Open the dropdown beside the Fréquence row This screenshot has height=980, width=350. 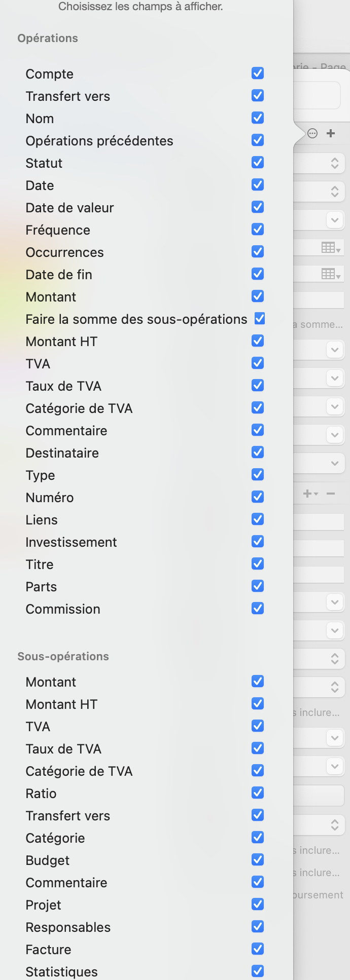[x=334, y=220]
